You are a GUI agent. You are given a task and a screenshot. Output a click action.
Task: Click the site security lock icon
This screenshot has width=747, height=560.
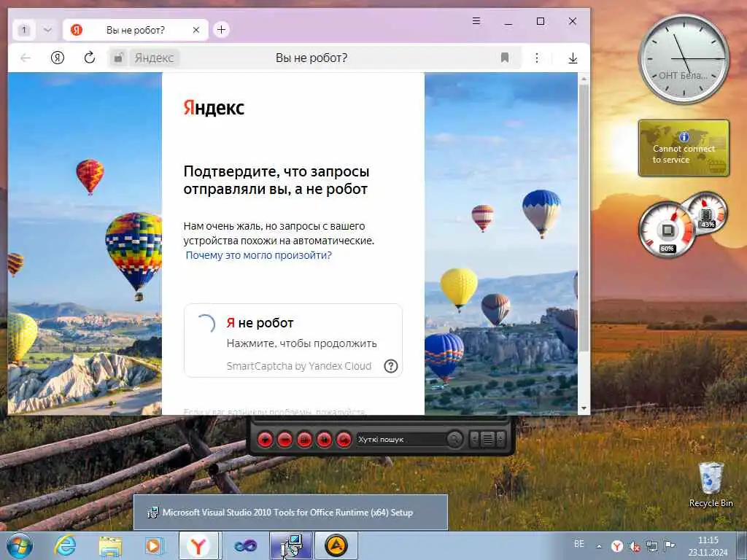pos(118,58)
